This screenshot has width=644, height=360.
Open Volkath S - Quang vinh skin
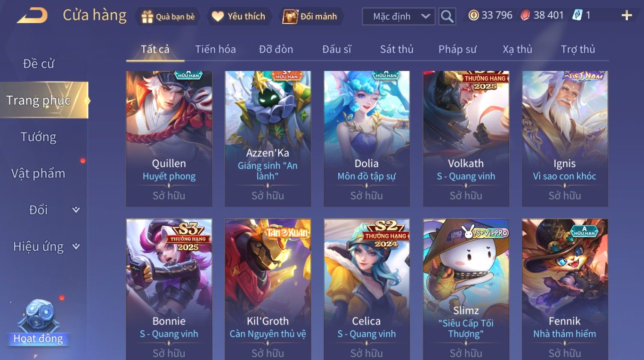click(466, 139)
